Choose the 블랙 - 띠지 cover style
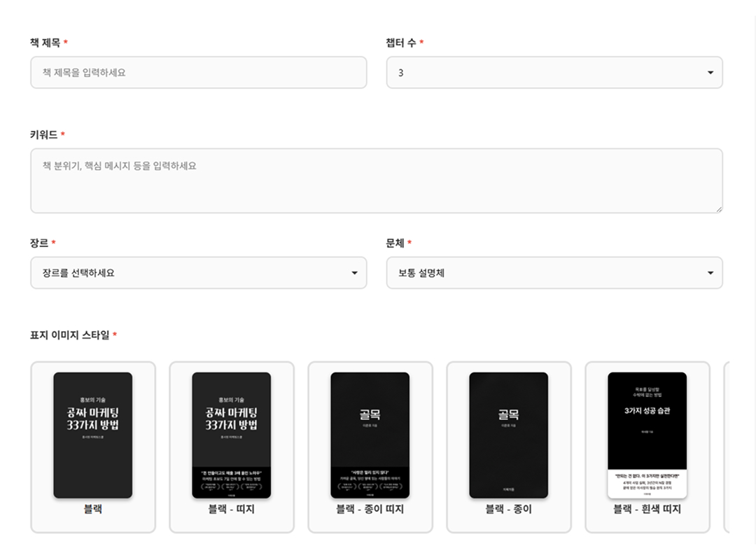This screenshot has height=560, width=756. click(x=232, y=447)
